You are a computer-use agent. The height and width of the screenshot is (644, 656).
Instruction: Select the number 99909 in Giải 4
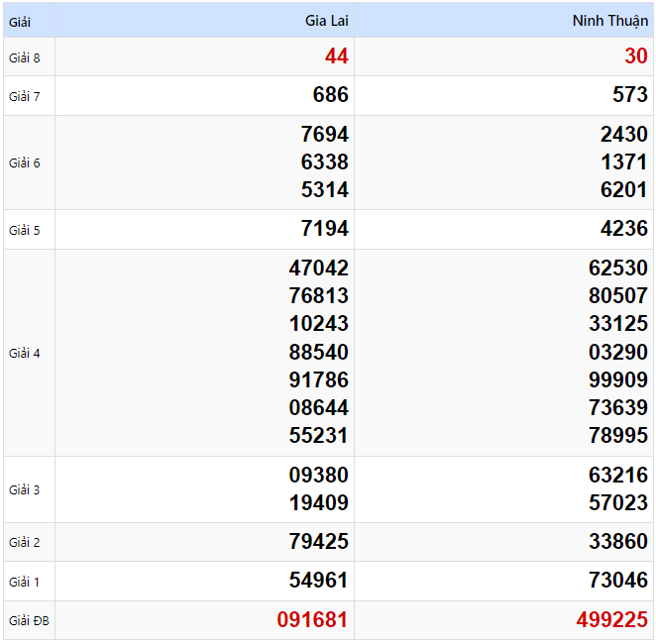(617, 380)
